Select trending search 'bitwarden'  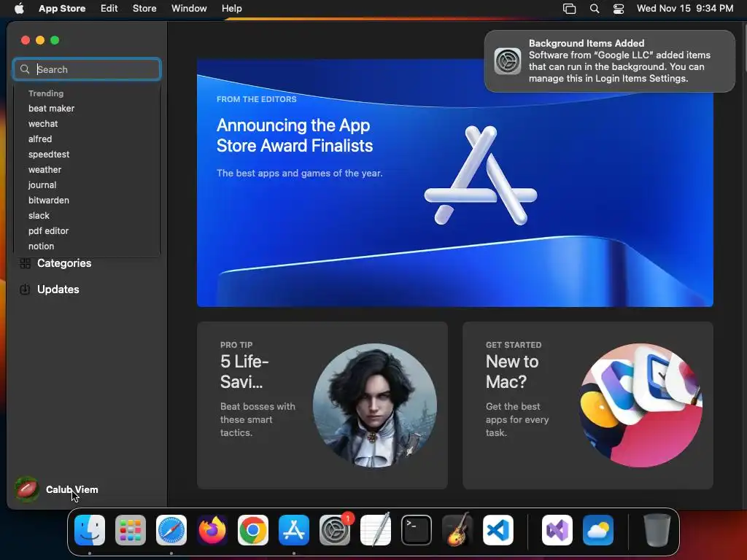49,200
